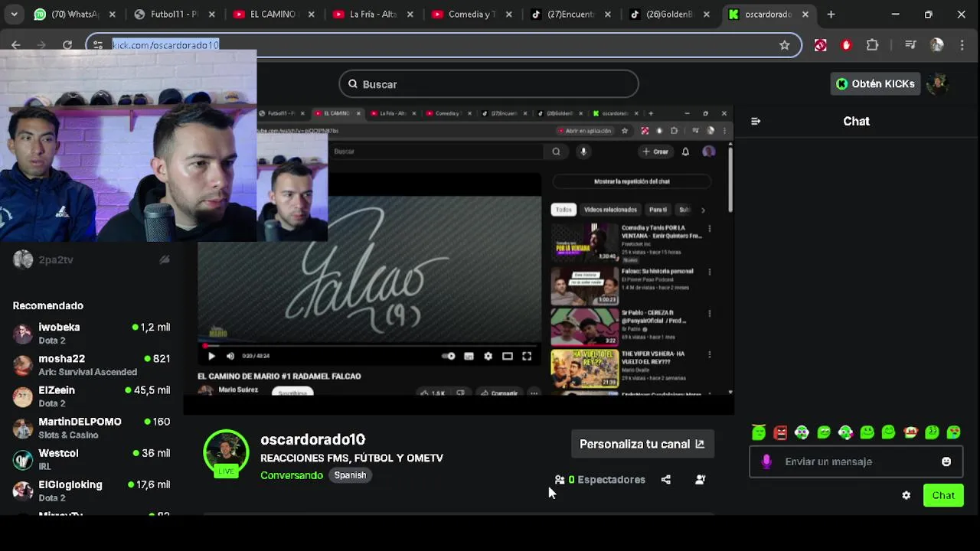980x551 pixels.
Task: Focus the Enviar un mensaje input
Action: (x=857, y=461)
